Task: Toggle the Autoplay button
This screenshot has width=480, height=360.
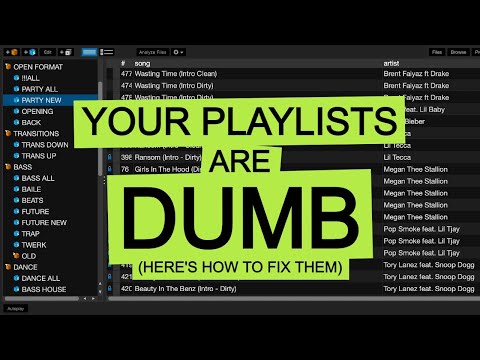Action: [x=16, y=309]
